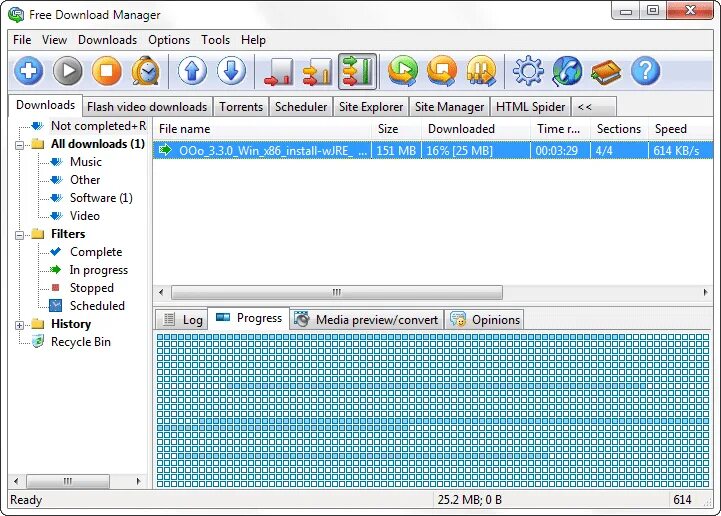
Task: Sort by Size column header
Action: click(x=396, y=129)
